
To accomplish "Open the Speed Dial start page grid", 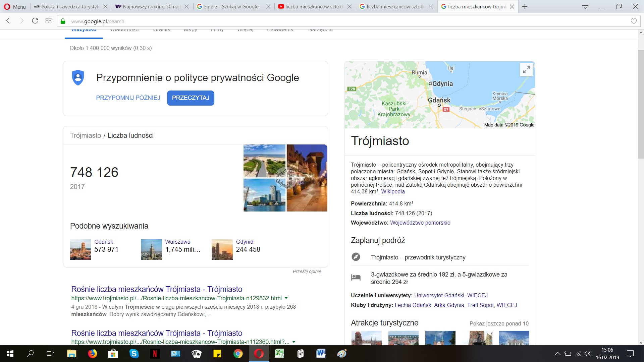I will point(48,21).
